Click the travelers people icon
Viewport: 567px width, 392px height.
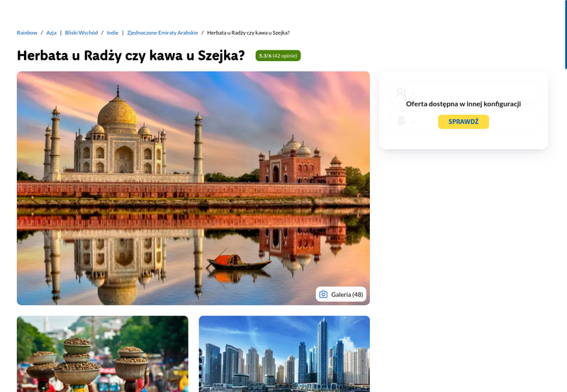click(401, 93)
